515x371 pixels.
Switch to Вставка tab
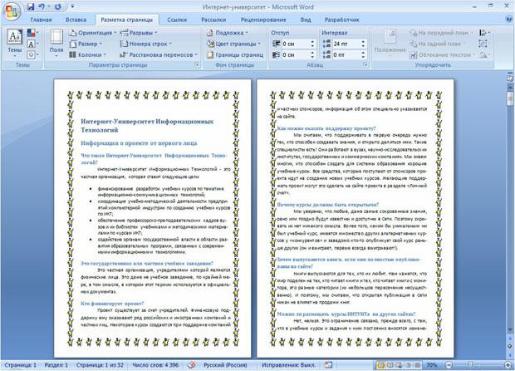(x=76, y=20)
